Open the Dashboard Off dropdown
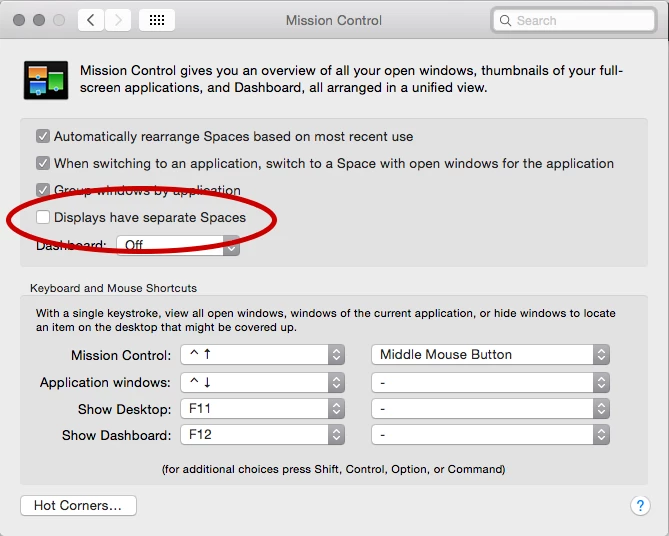Viewport: 669px width, 536px height. click(x=178, y=245)
